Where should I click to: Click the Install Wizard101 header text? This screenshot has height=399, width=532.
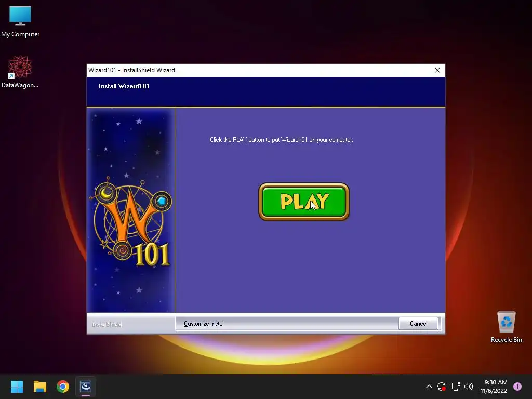(124, 86)
